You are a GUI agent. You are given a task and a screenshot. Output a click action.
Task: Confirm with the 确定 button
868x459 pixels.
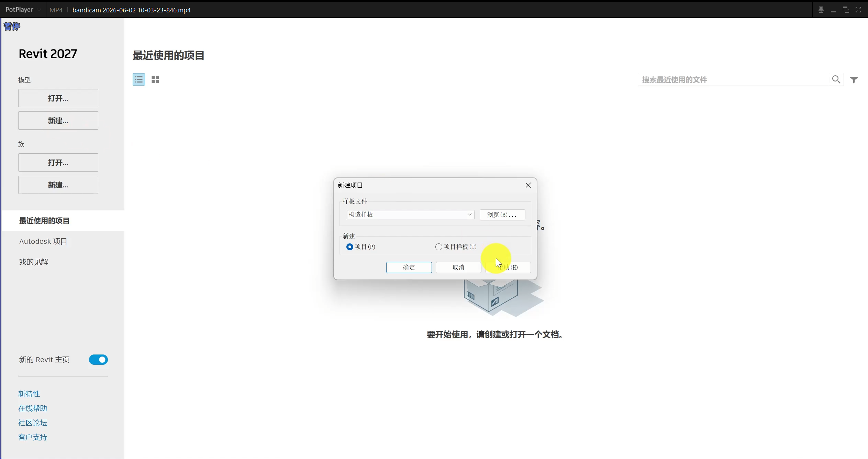pos(409,267)
